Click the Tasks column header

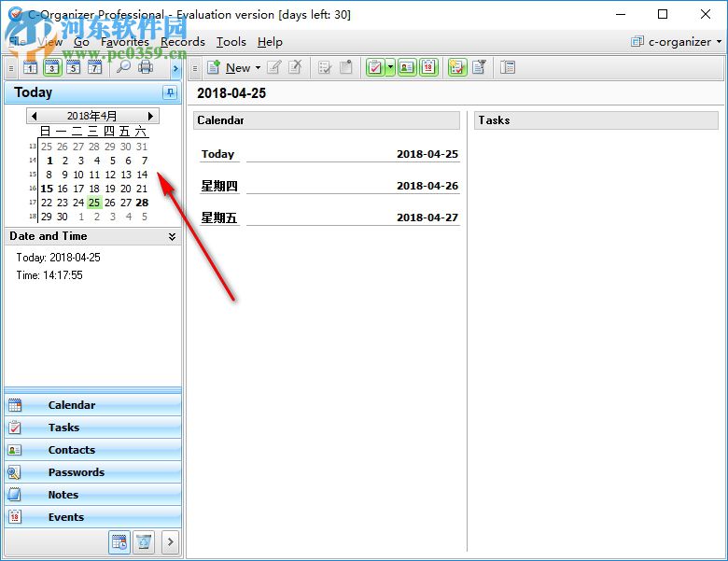(596, 120)
